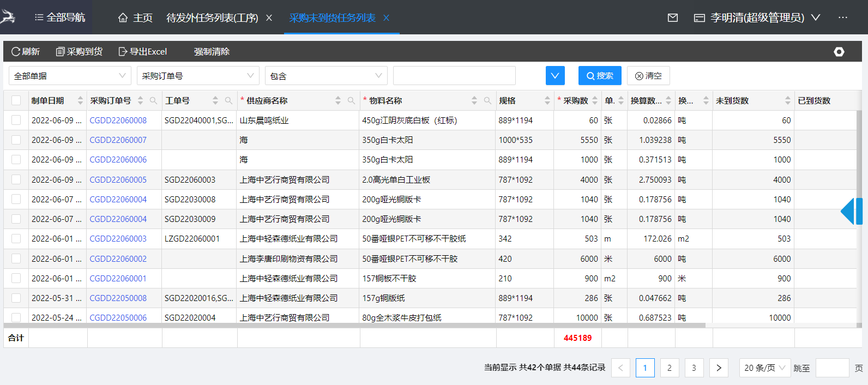Open order link CGDD22060003
This screenshot has width=868, height=385.
(118, 239)
